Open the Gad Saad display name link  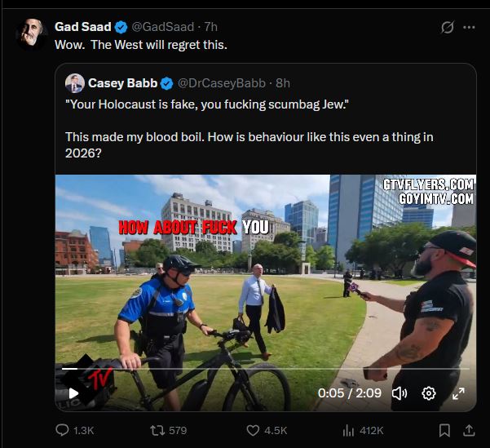(x=83, y=27)
